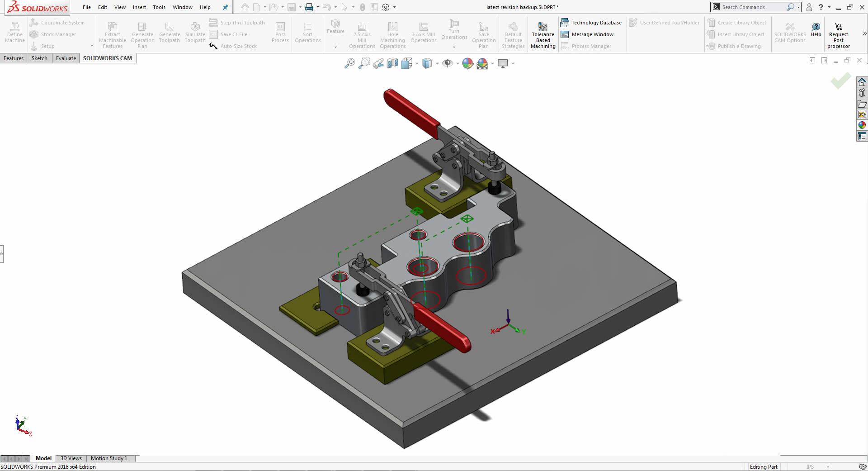The width and height of the screenshot is (868, 471).
Task: Switch to the Evaluate tab
Action: coord(66,58)
